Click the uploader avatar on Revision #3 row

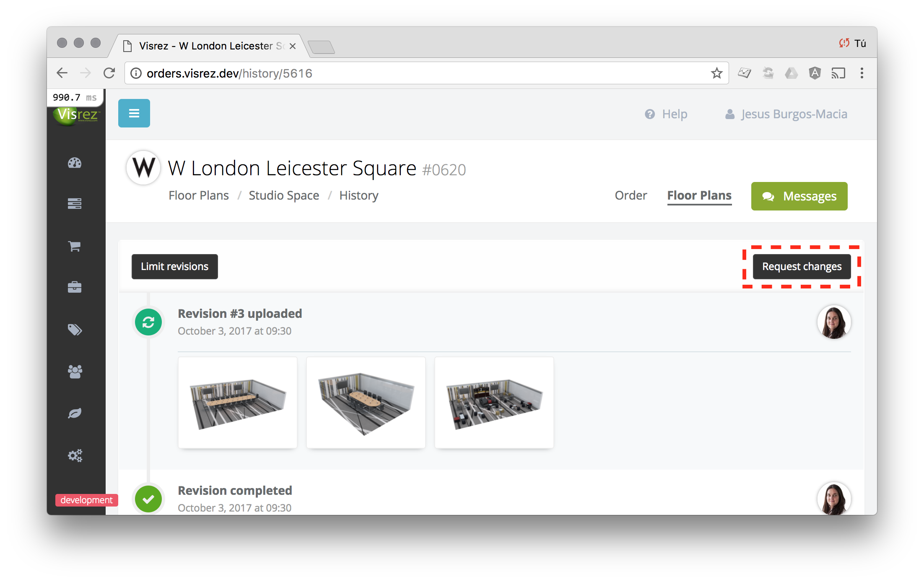click(x=834, y=322)
